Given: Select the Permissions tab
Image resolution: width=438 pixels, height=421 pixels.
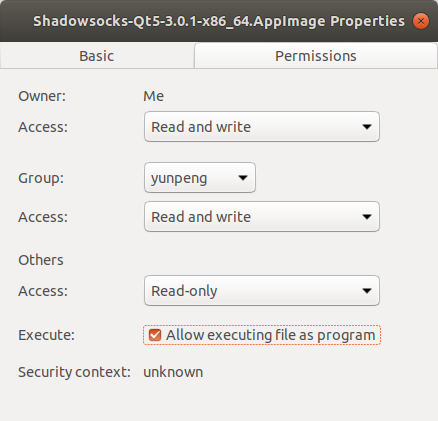Looking at the screenshot, I should (316, 56).
